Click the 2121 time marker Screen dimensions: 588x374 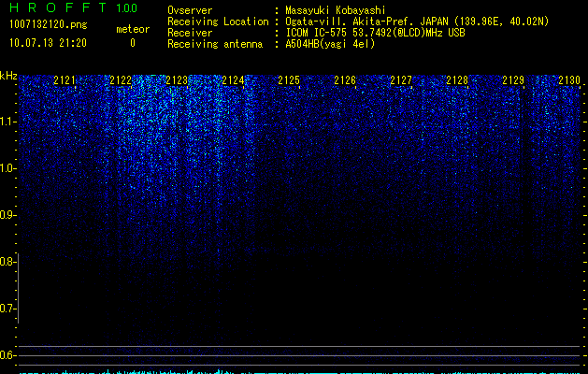pos(65,80)
